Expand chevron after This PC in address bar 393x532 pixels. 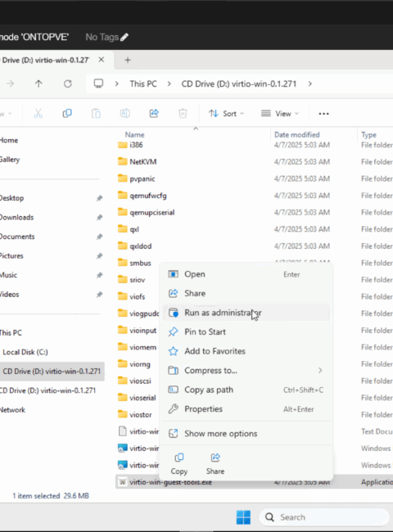[169, 83]
